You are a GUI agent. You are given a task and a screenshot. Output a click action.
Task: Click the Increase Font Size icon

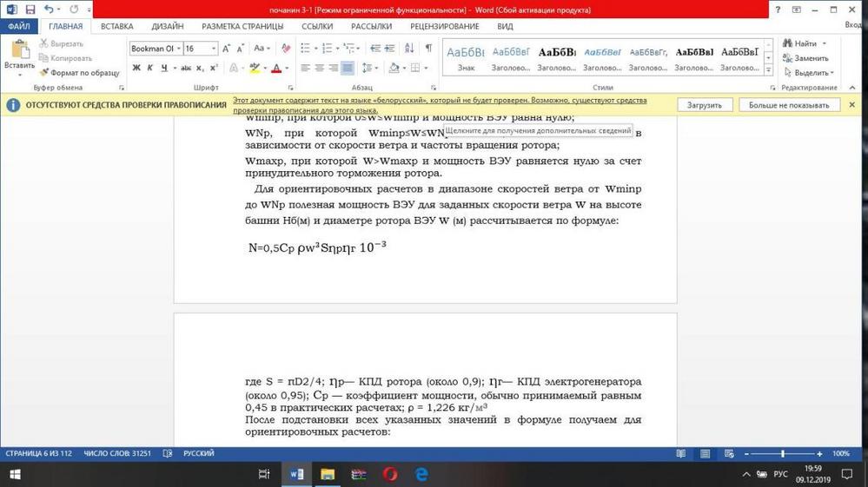(x=227, y=49)
